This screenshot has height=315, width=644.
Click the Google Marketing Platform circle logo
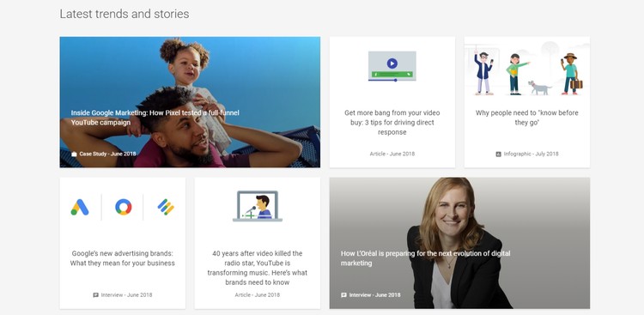(x=123, y=207)
